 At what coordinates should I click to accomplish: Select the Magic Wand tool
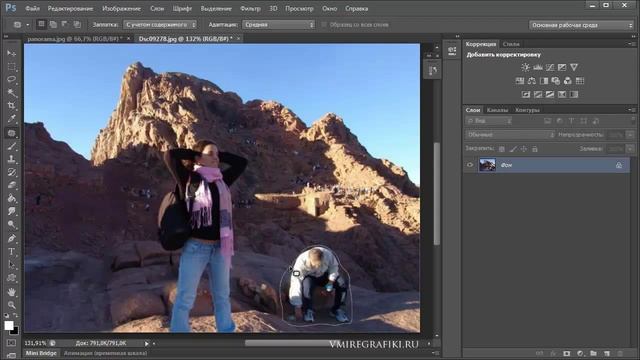pyautogui.click(x=11, y=93)
